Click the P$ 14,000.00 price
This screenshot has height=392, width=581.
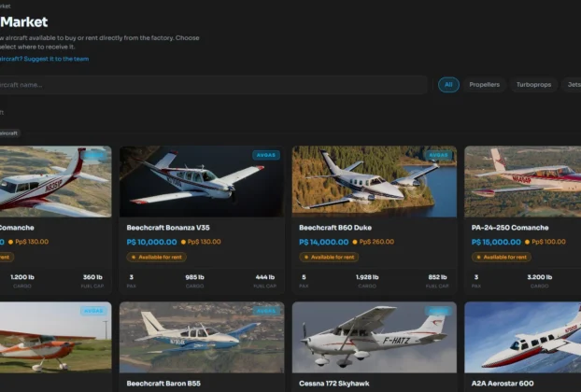[x=324, y=242]
